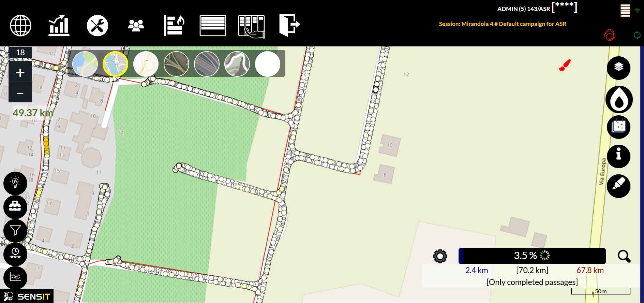Image resolution: width=644 pixels, height=303 pixels.
Task: Select the yellow roads basemap thumbnail
Action: click(x=146, y=64)
